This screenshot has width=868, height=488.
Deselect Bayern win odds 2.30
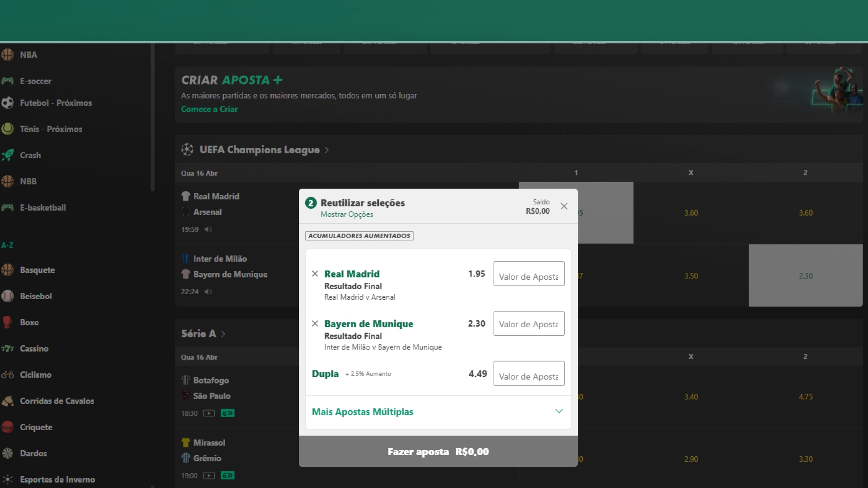[x=806, y=276]
